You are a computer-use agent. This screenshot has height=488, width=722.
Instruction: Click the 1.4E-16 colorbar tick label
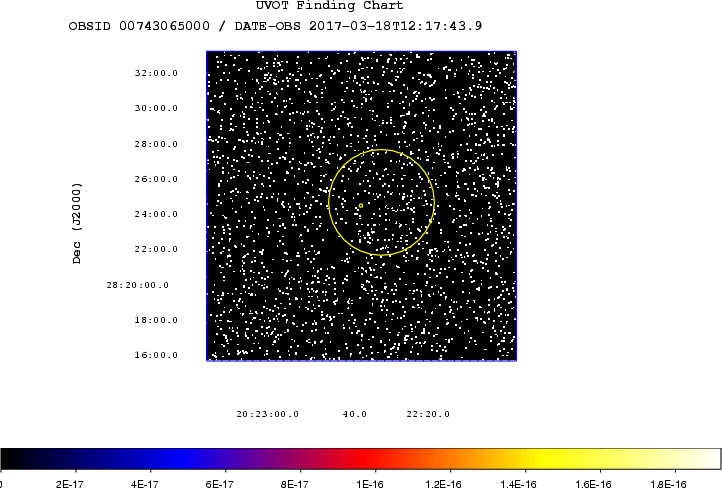coord(518,484)
